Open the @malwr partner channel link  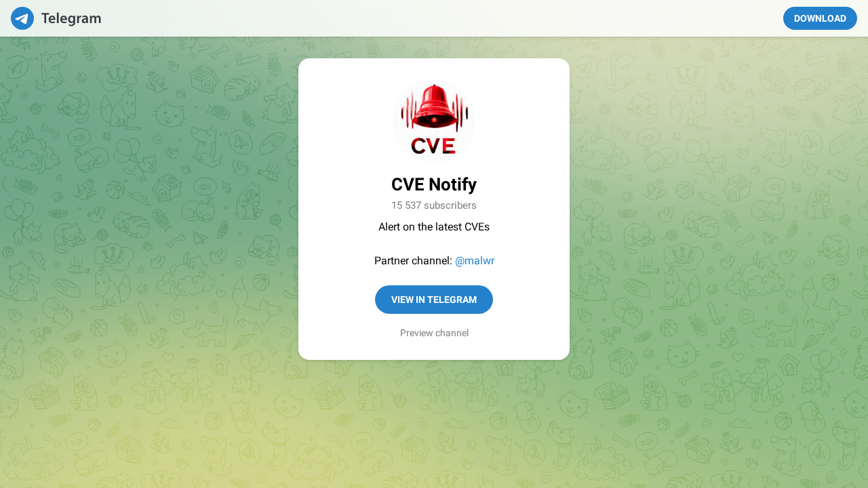[475, 260]
